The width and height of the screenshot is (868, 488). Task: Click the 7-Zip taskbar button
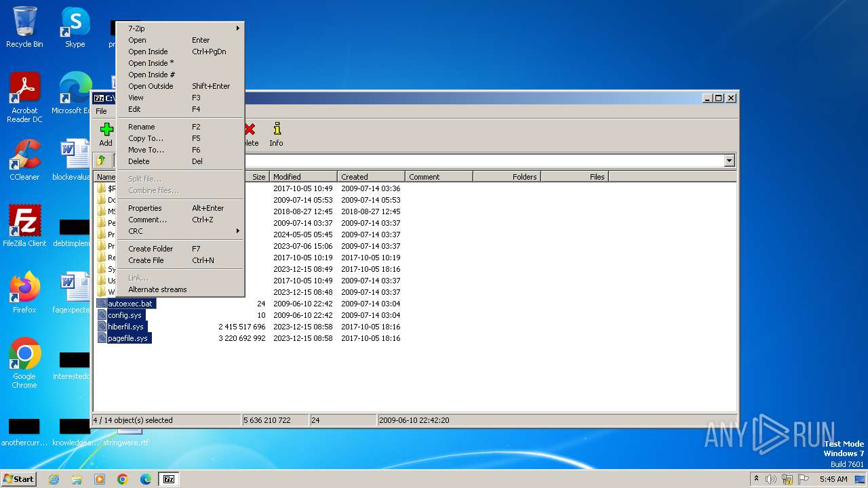(169, 479)
